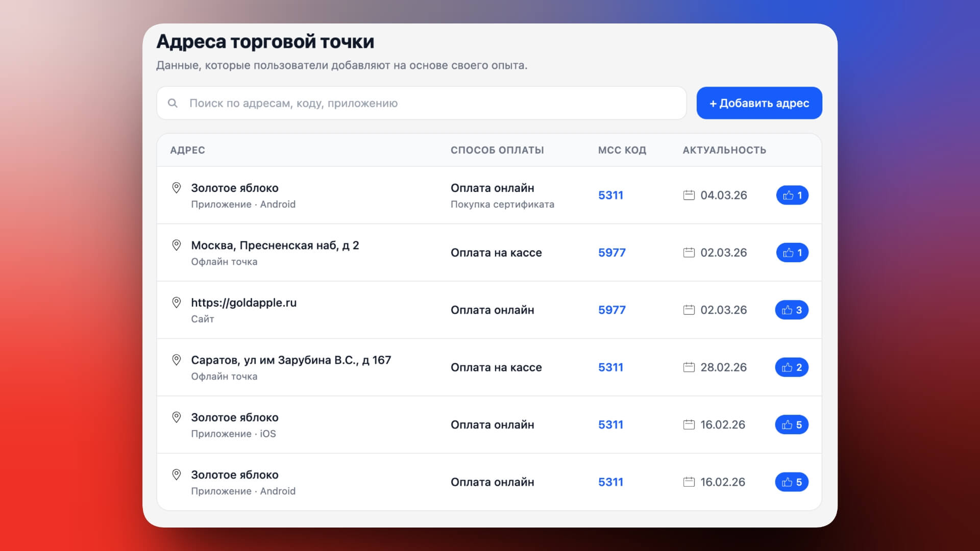The height and width of the screenshot is (551, 980).
Task: Toggle thumbs-up with 2 votes
Action: tap(791, 367)
